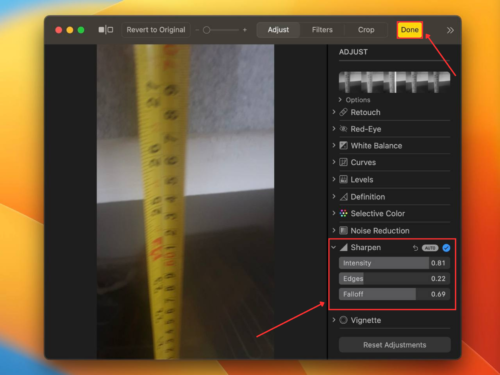Click the tape measure photo preview
500x375 pixels.
[185, 202]
